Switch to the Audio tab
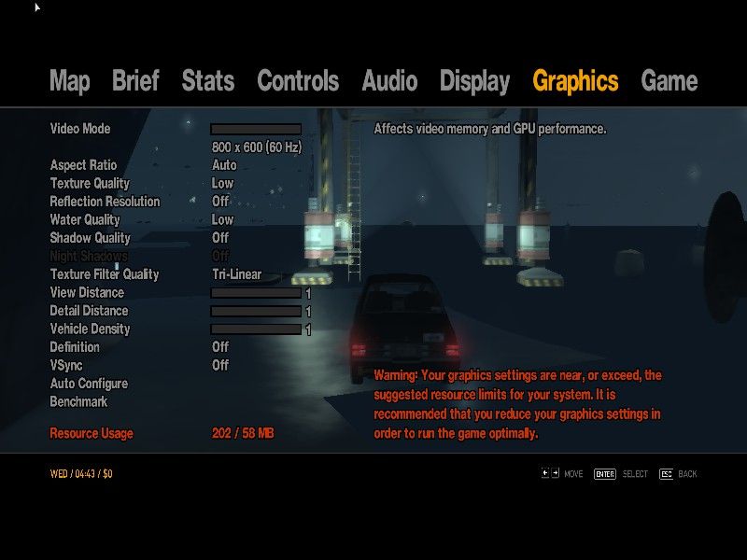This screenshot has height=560, width=747. tap(389, 80)
